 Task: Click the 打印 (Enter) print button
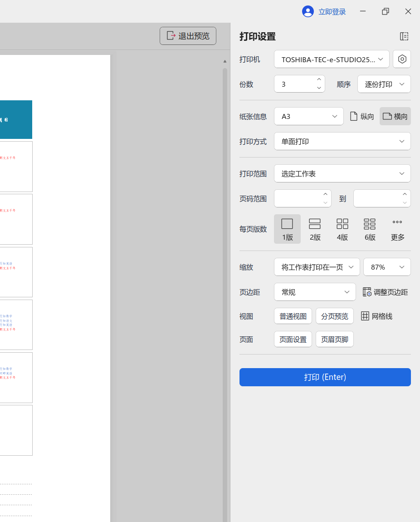(x=325, y=377)
